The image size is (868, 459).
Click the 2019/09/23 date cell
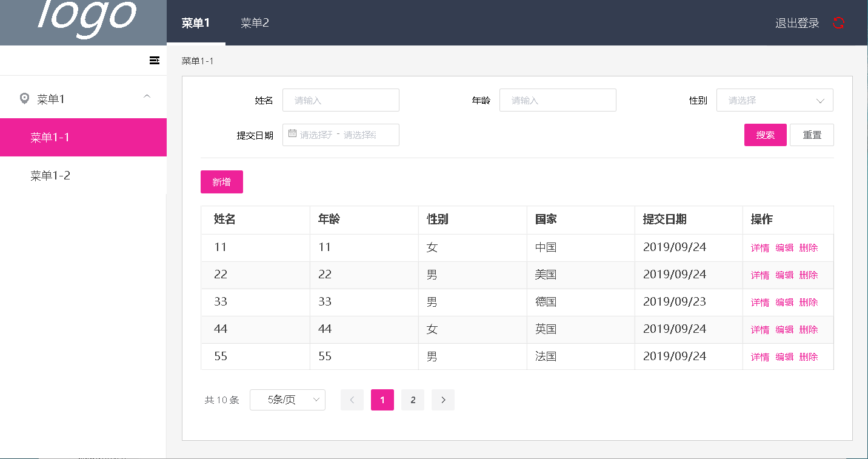click(x=689, y=302)
